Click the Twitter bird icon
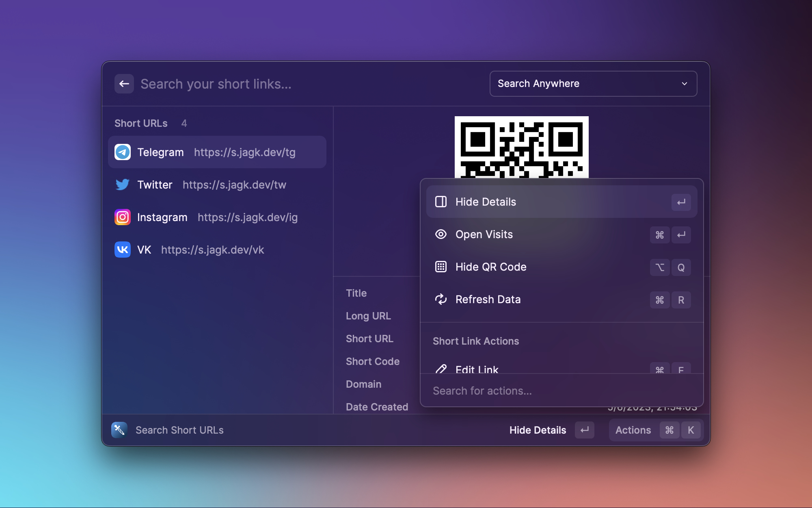 (x=122, y=185)
